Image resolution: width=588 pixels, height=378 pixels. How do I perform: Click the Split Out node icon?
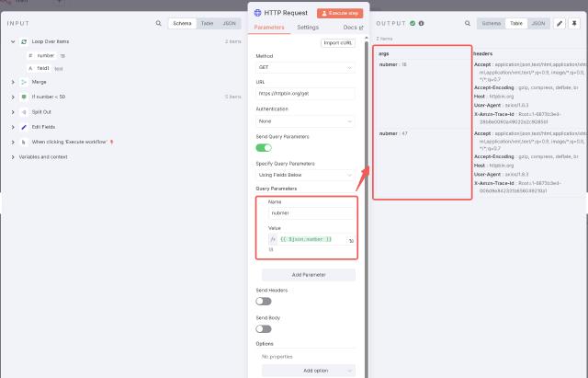point(24,110)
